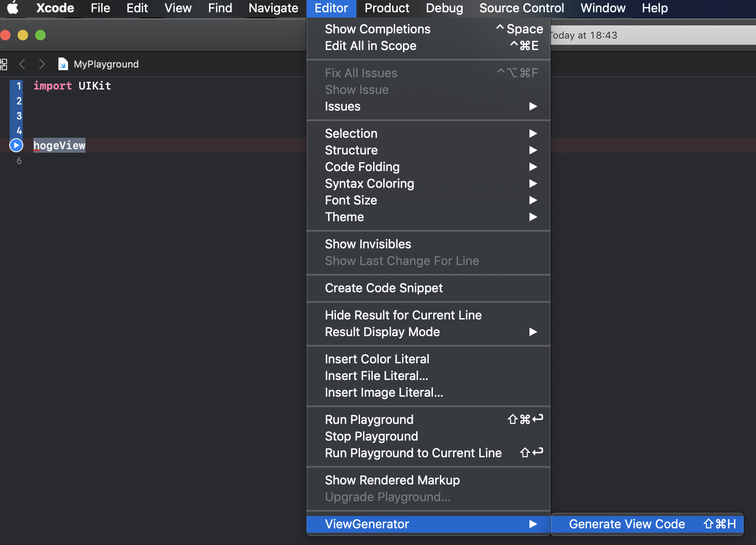Click the related items grid icon

(x=4, y=65)
